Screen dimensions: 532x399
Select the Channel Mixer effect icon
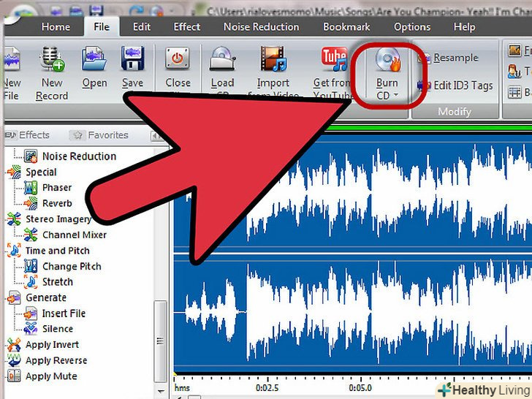point(31,235)
